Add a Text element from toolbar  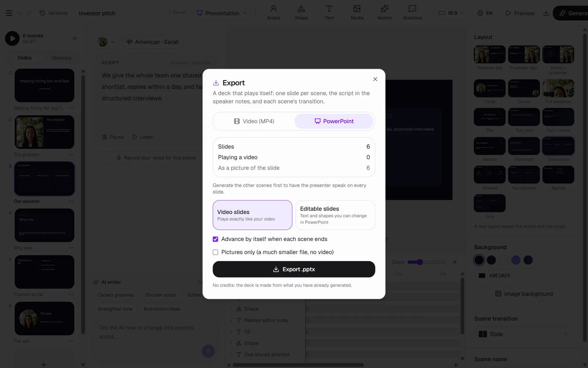(x=329, y=13)
